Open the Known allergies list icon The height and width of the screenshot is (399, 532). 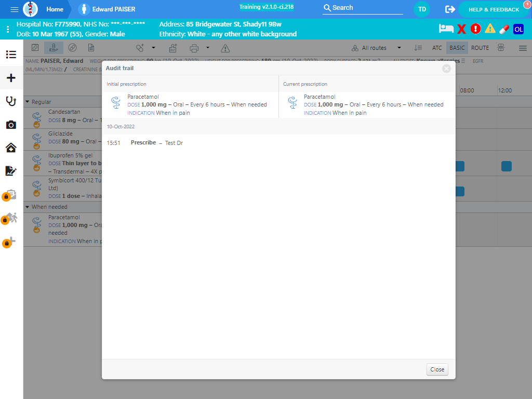463,61
